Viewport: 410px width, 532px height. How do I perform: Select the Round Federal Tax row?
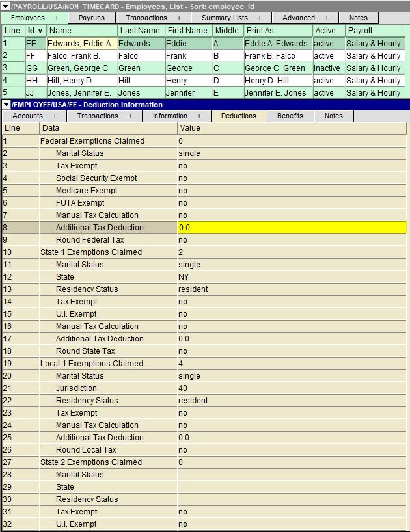[90, 240]
